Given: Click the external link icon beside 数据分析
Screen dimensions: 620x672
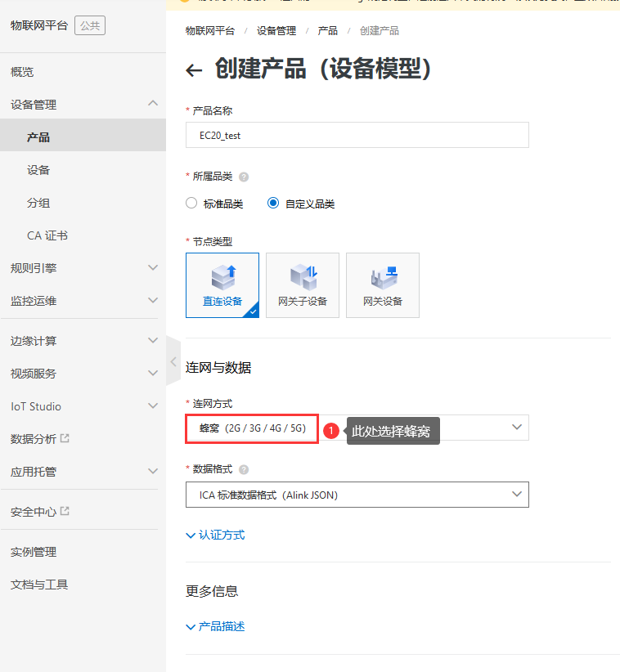Looking at the screenshot, I should pos(65,438).
